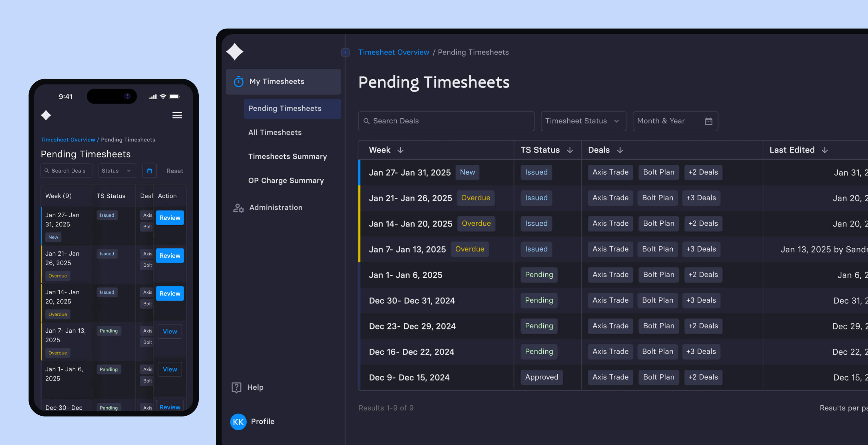Viewport: 868px width, 445px height.
Task: Click the calendar icon in Month & Year field
Action: pyautogui.click(x=708, y=121)
